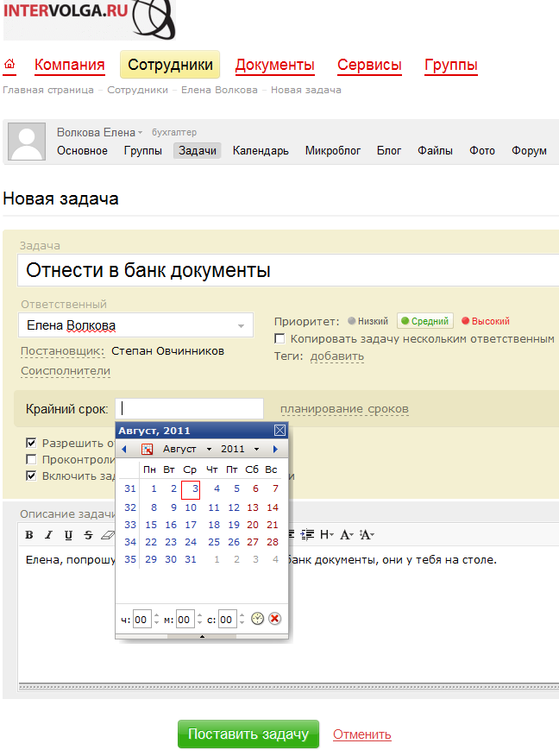Apply strikethrough formatting in description editor
Image resolution: width=559 pixels, height=756 pixels.
(x=88, y=535)
